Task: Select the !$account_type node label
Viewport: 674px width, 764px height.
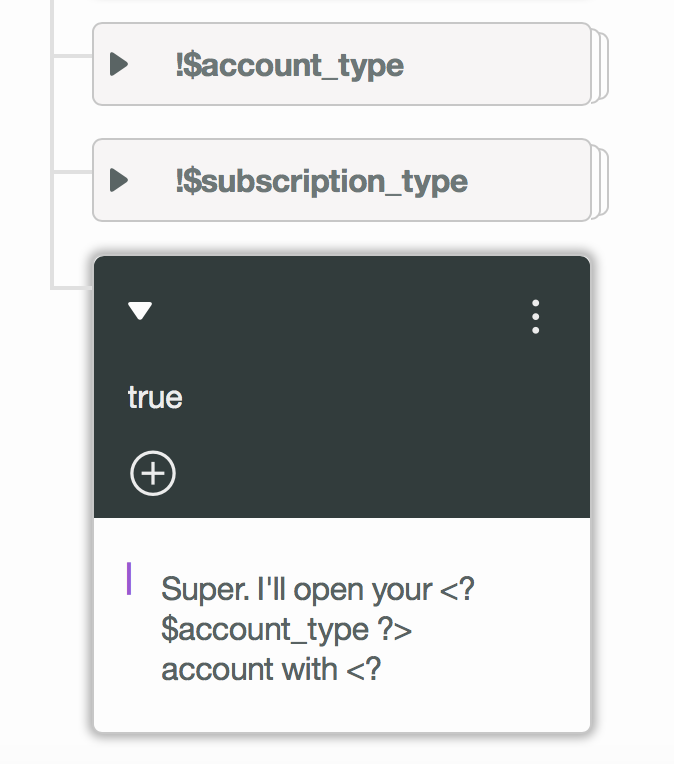Action: (x=289, y=66)
